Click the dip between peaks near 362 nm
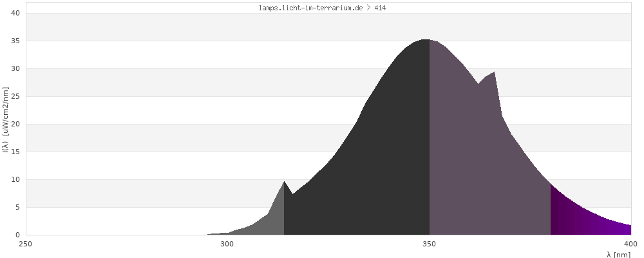The width and height of the screenshot is (644, 258). [x=478, y=84]
